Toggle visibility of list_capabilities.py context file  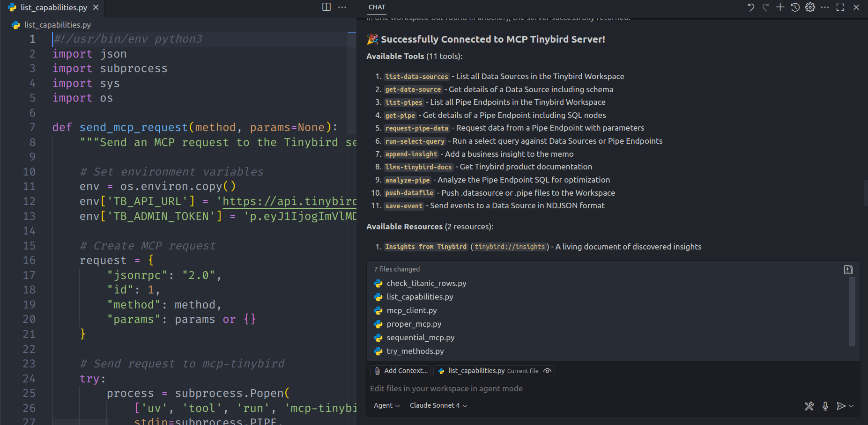point(547,371)
